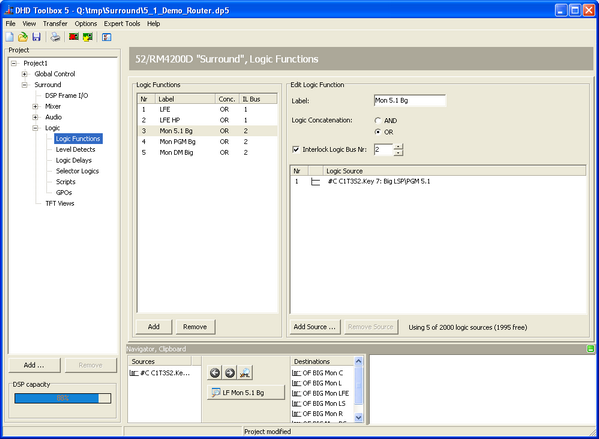Click the Conc. column header
599x439 pixels.
(x=227, y=99)
